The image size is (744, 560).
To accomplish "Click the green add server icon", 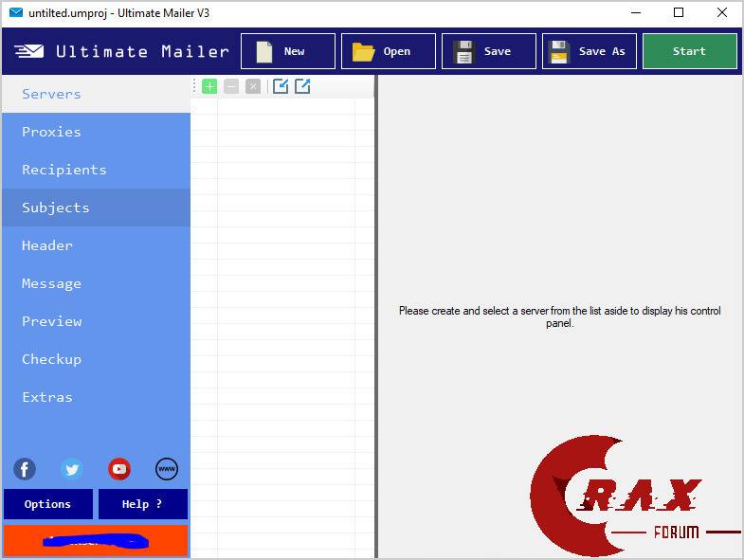I will click(x=209, y=87).
